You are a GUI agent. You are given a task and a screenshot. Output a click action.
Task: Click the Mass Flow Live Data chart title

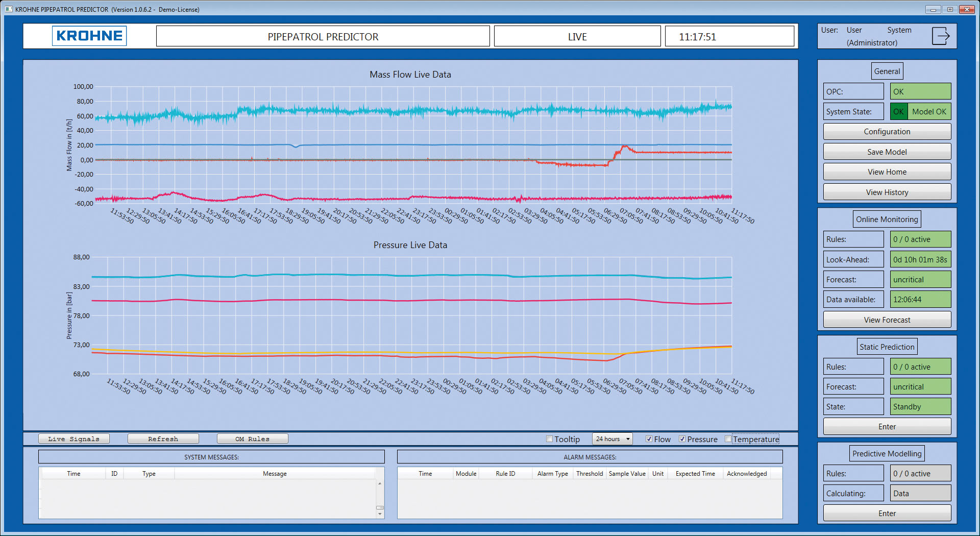[x=410, y=75]
